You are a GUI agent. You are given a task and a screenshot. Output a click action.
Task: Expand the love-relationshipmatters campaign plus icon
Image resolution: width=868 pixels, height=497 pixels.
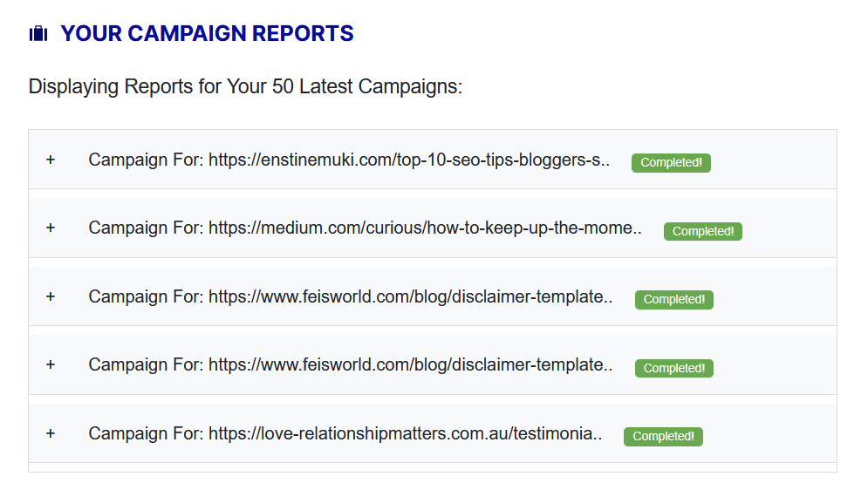pyautogui.click(x=51, y=433)
